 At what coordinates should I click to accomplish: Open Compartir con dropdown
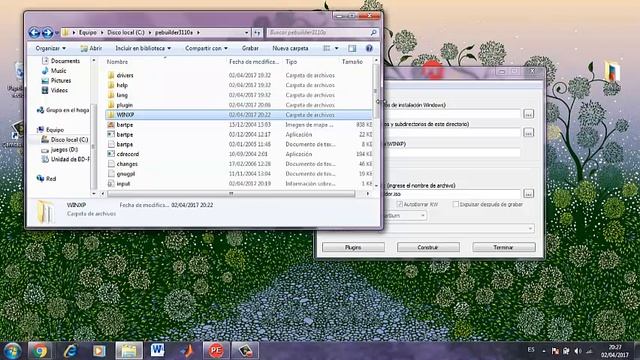pyautogui.click(x=206, y=48)
